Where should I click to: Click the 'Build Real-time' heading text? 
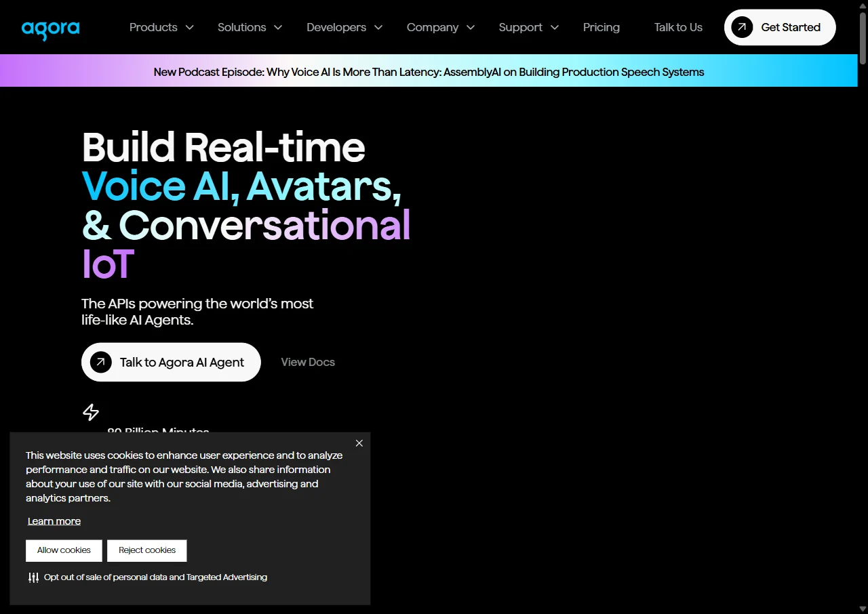[224, 147]
